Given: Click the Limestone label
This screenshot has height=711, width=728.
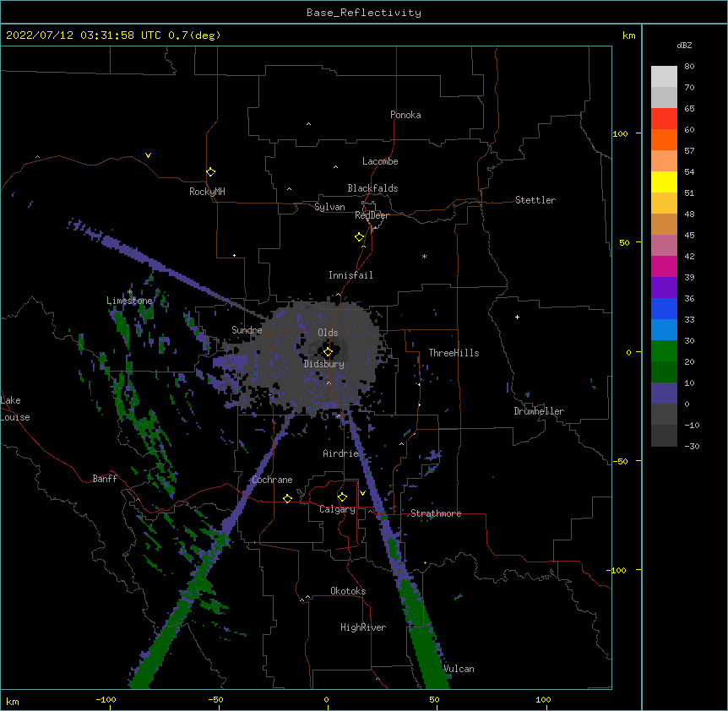Looking at the screenshot, I should coord(129,301).
